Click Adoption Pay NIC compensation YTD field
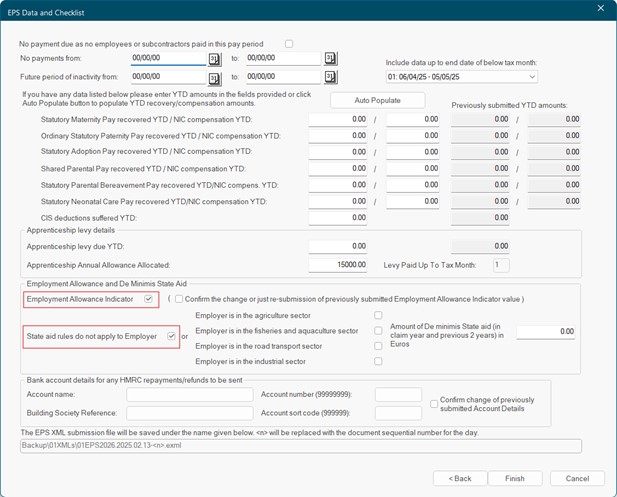617x497 pixels. coord(412,152)
